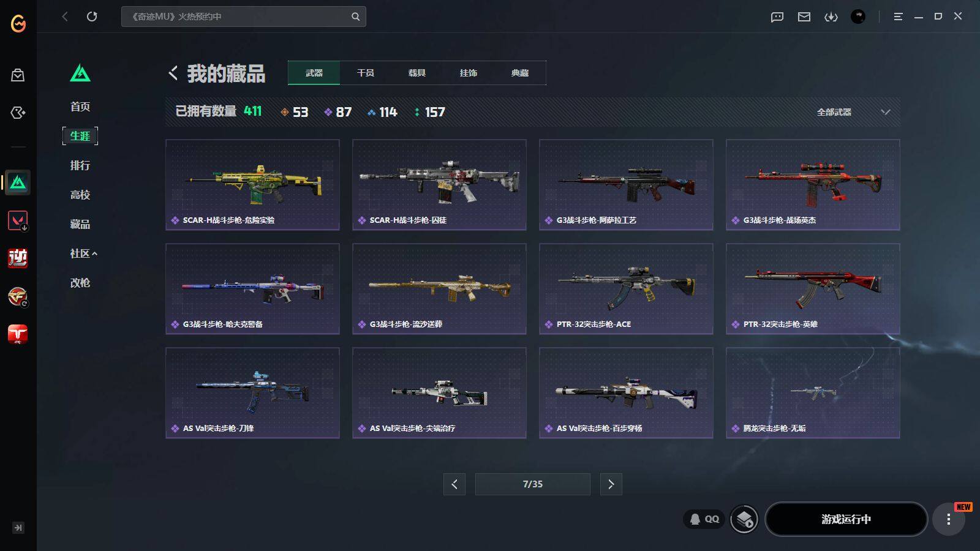Expand the sidebar with arrow icon

(18, 528)
